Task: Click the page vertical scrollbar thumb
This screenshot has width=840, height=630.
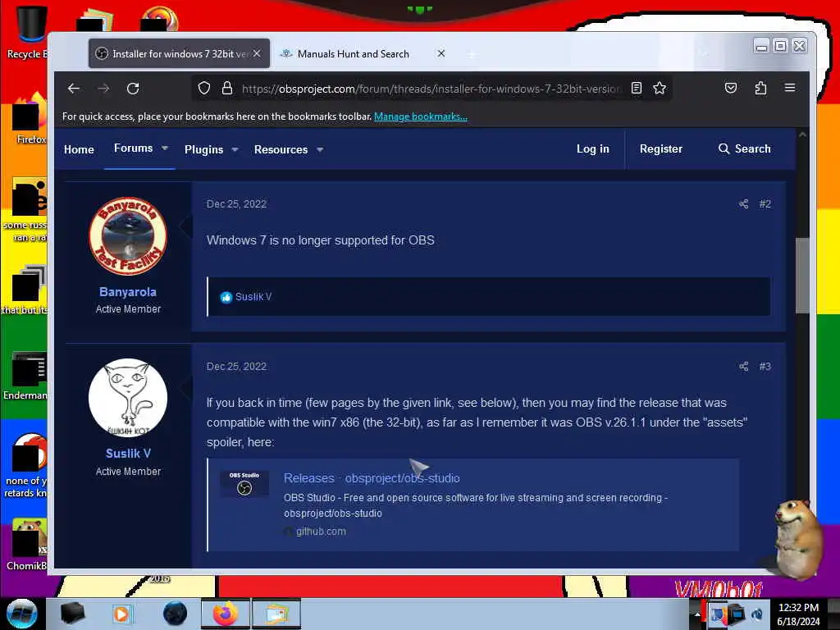Action: [802, 275]
